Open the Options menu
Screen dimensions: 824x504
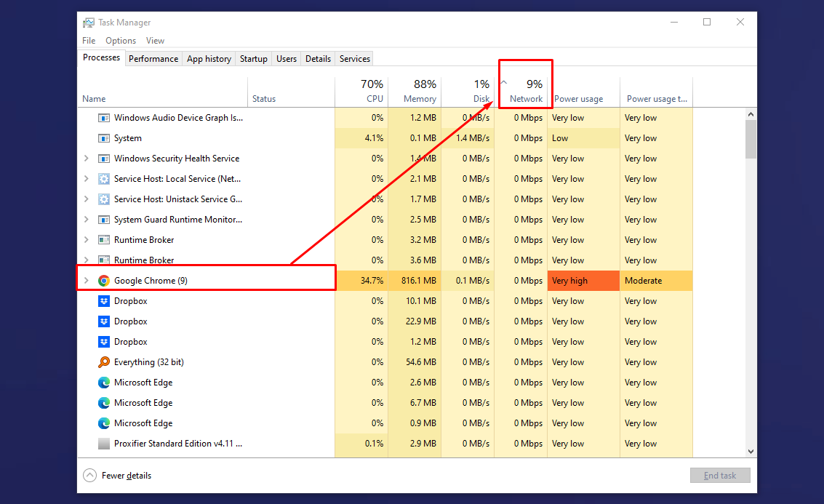(121, 41)
